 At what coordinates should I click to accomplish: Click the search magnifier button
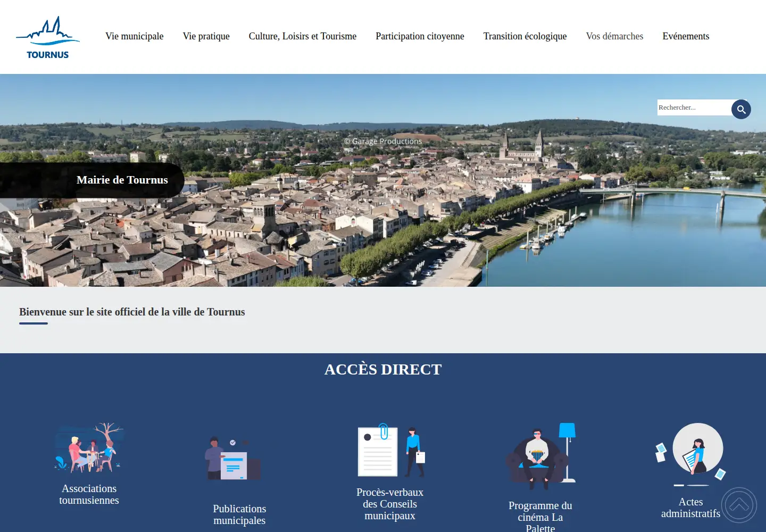(741, 109)
